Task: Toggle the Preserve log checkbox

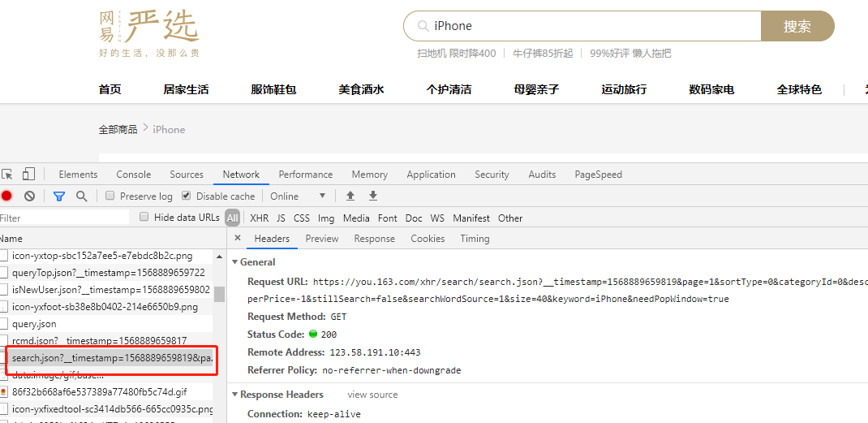Action: click(x=110, y=196)
